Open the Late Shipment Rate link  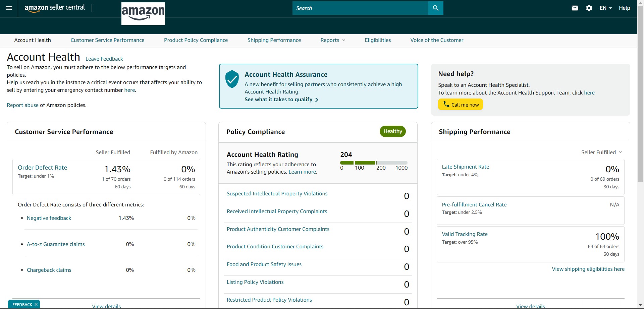(x=465, y=167)
